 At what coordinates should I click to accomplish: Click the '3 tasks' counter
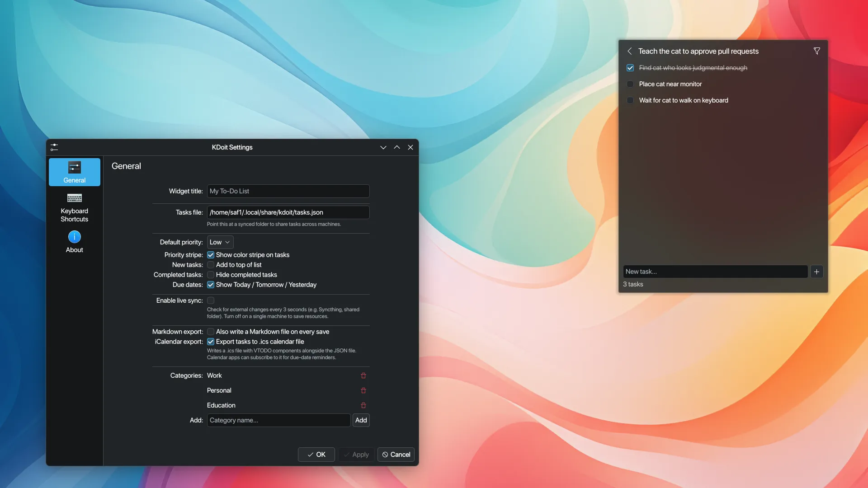coord(633,284)
